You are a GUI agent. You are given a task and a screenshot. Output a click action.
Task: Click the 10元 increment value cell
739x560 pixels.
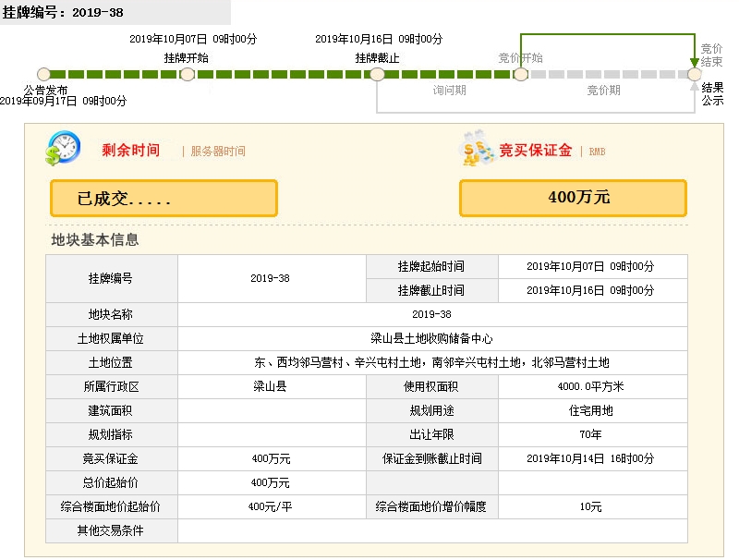593,506
